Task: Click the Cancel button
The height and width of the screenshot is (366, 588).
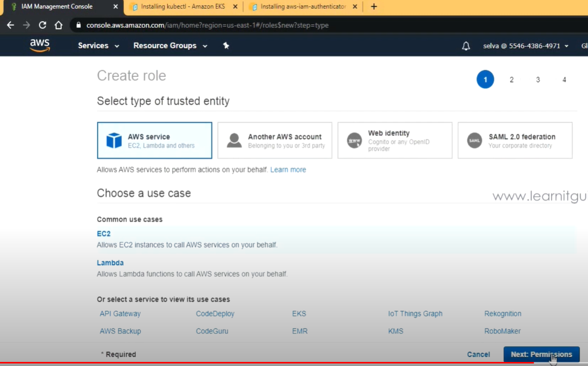Action: [478, 354]
